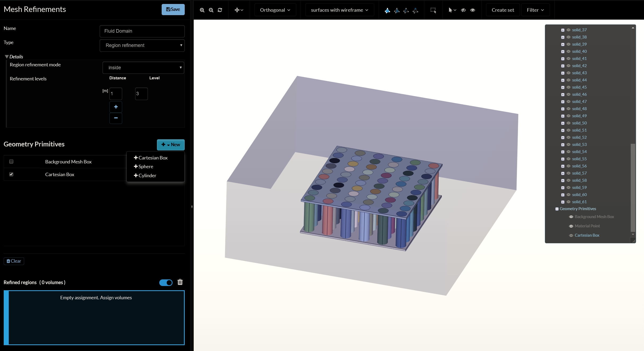Click the hide selection crossed-eye icon
The height and width of the screenshot is (351, 644).
click(x=463, y=10)
